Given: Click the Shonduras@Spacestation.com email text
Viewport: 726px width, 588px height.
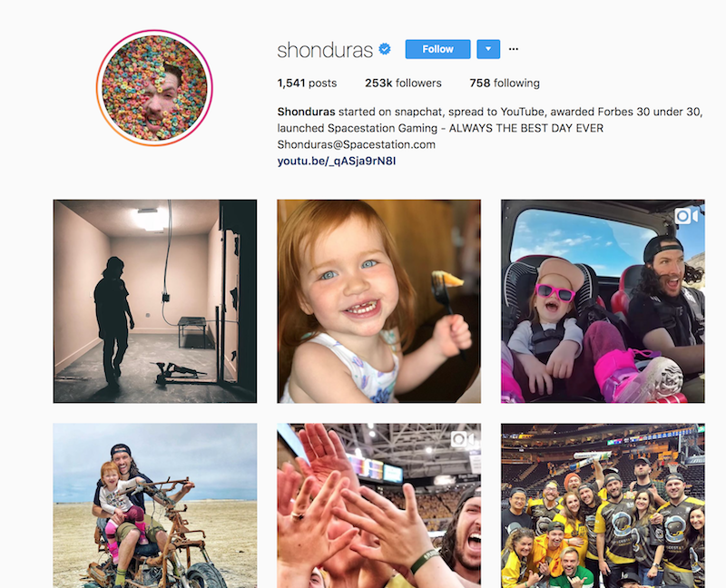Looking at the screenshot, I should click(356, 144).
